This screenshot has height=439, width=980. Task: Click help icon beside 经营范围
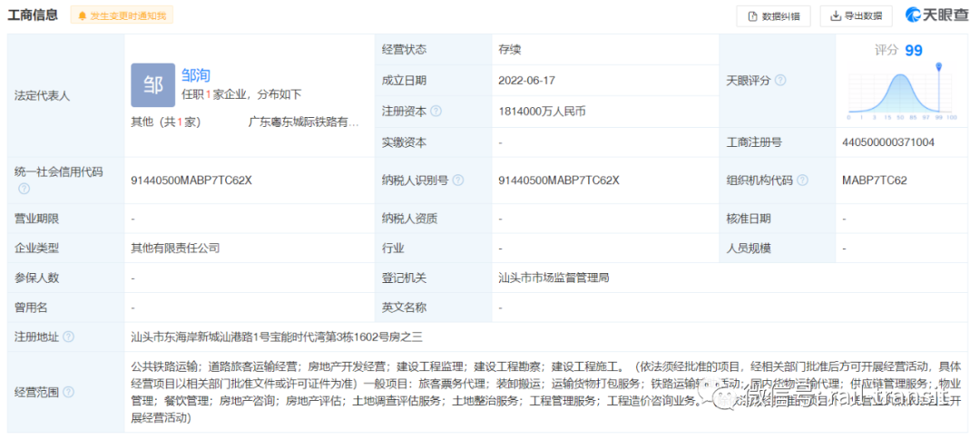tap(68, 392)
